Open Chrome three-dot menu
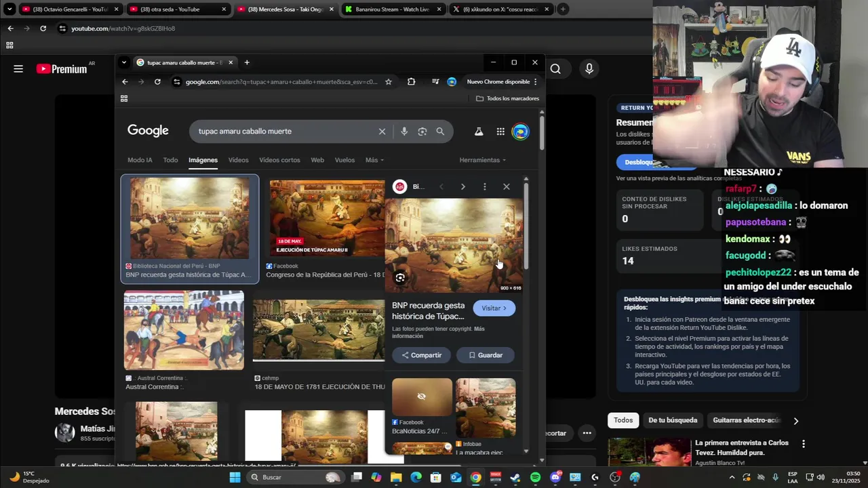The width and height of the screenshot is (868, 488). pos(535,82)
